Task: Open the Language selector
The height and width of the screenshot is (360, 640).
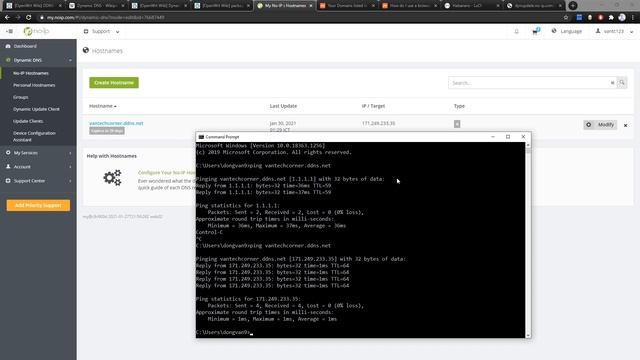Action: [567, 31]
